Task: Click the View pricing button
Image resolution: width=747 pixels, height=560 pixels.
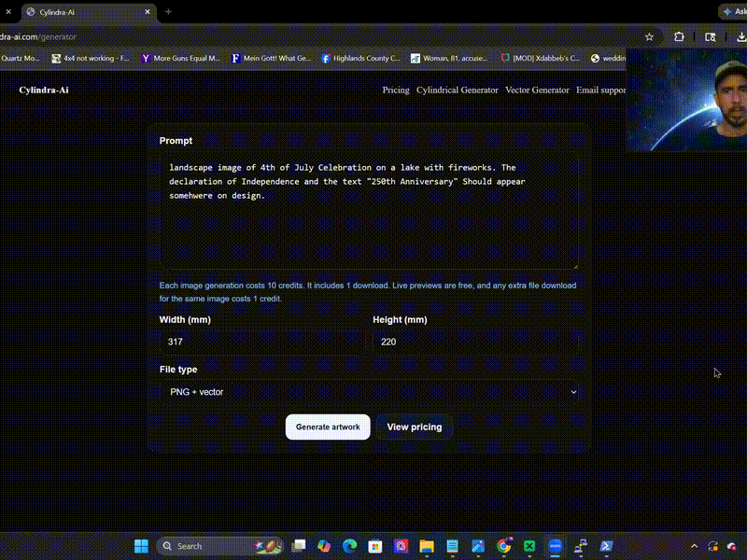Action: tap(414, 427)
